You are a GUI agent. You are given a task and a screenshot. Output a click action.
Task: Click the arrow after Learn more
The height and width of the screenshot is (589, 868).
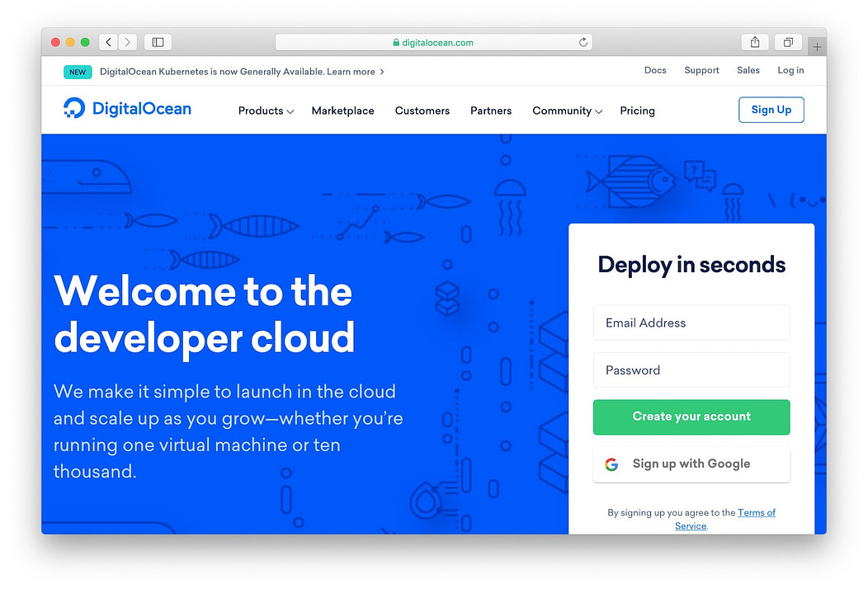tap(382, 72)
